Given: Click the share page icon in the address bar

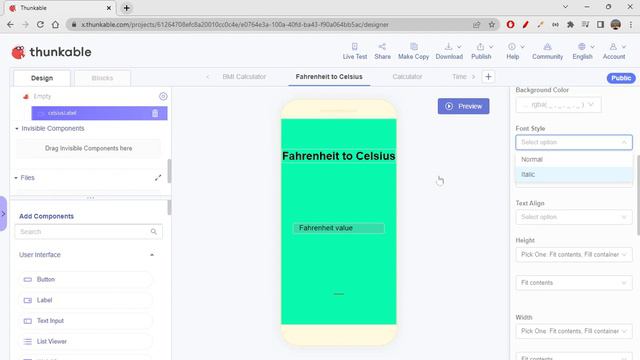Looking at the screenshot, I should click(476, 24).
